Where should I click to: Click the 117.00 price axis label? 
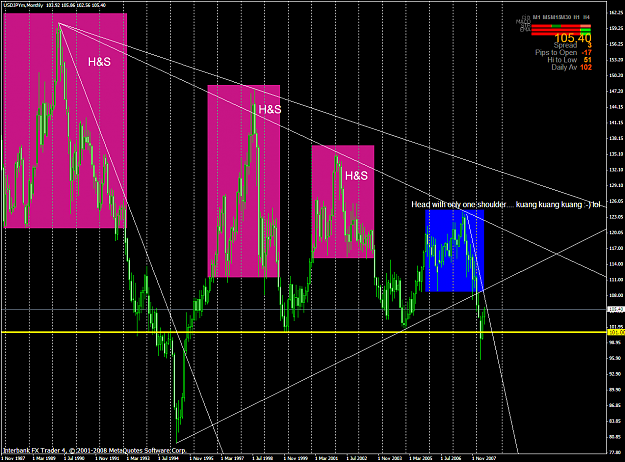(616, 248)
